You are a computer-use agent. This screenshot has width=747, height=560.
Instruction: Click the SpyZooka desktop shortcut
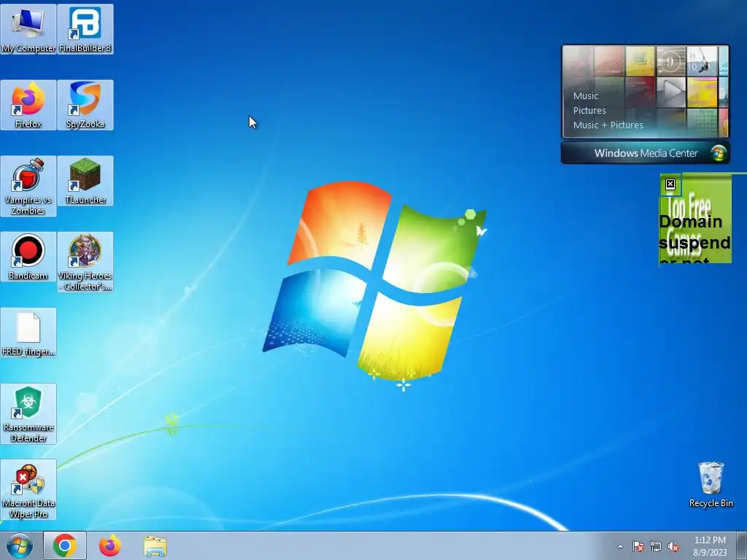tap(85, 105)
